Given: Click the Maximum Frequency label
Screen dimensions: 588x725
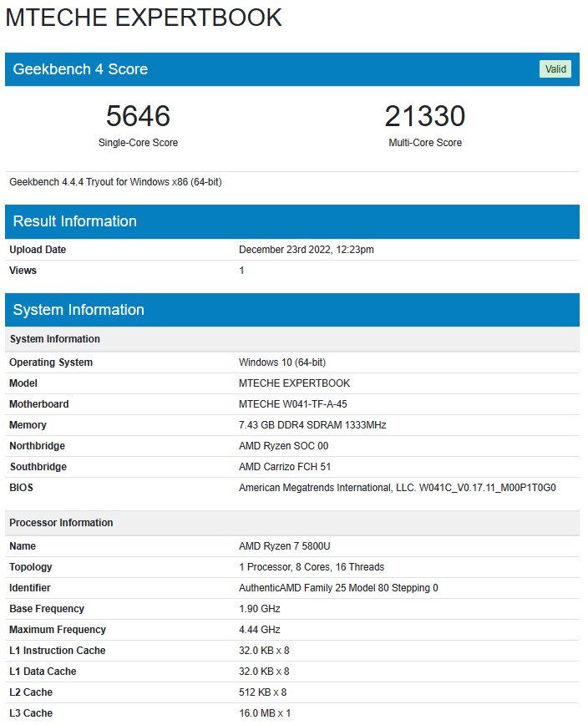Looking at the screenshot, I should (x=58, y=630).
